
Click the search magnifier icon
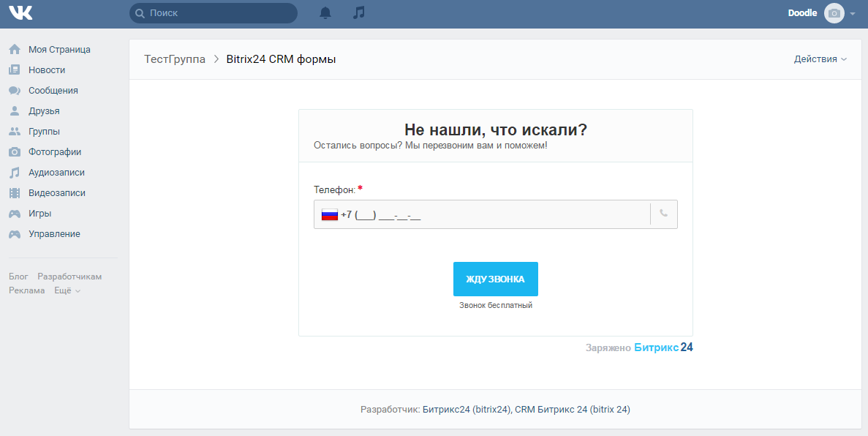(x=140, y=13)
